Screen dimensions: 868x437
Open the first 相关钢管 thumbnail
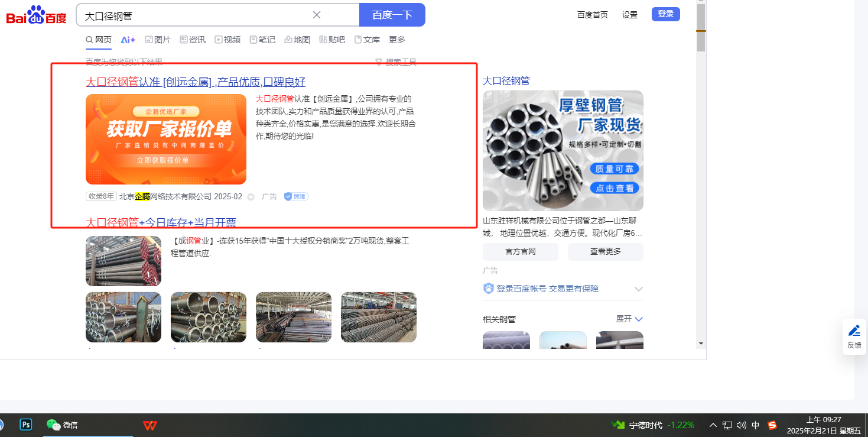coord(506,340)
